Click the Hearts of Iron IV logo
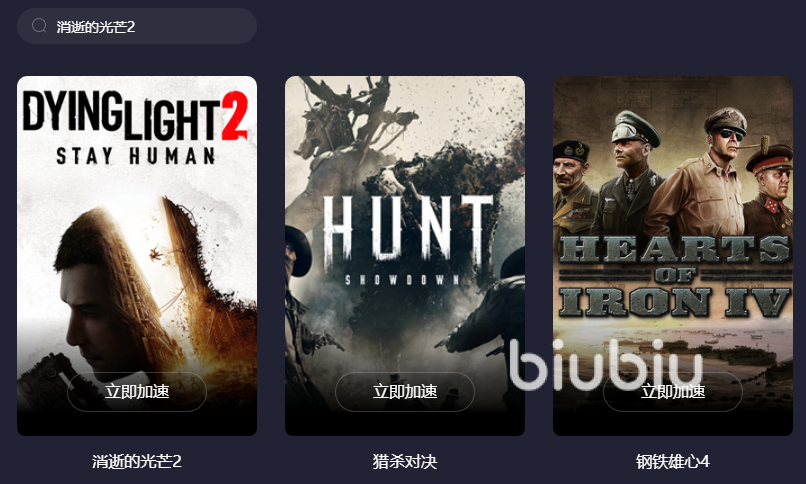This screenshot has height=484, width=806. click(674, 276)
